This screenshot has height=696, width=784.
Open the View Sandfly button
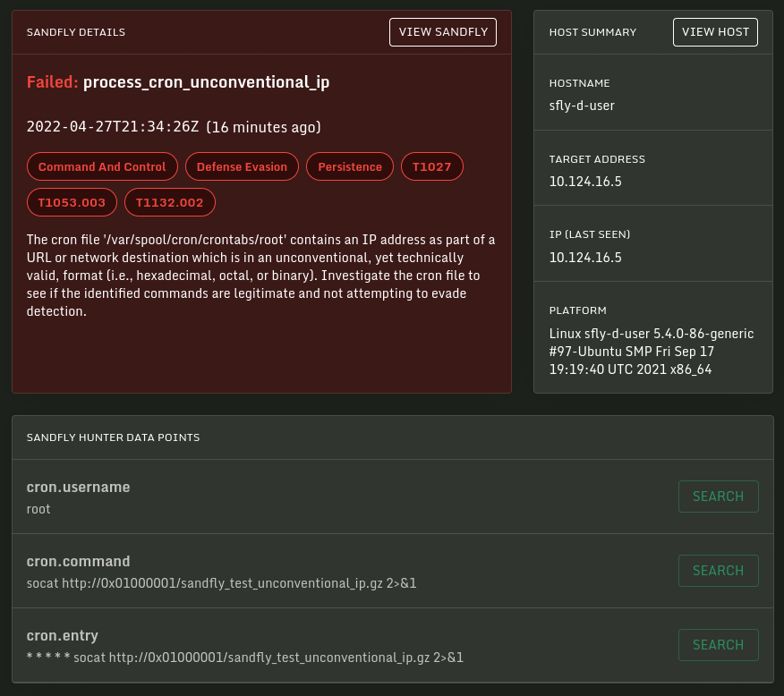442,32
